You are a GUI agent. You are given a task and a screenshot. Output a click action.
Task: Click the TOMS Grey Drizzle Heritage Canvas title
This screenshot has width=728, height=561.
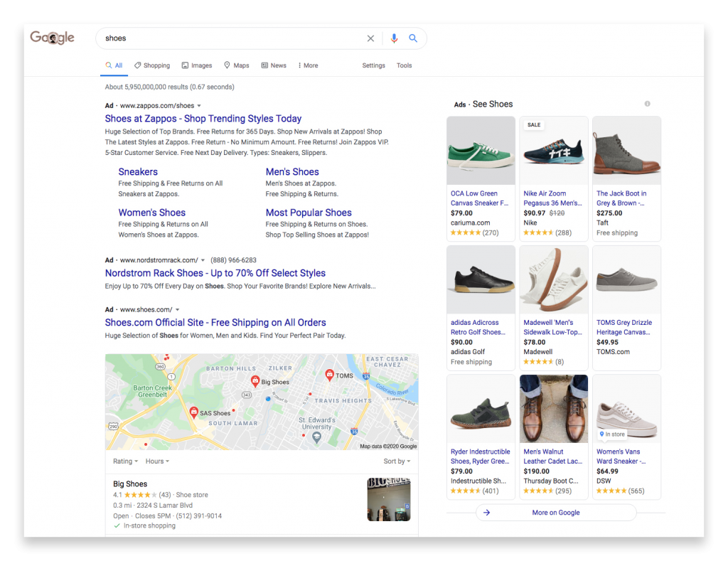(624, 327)
